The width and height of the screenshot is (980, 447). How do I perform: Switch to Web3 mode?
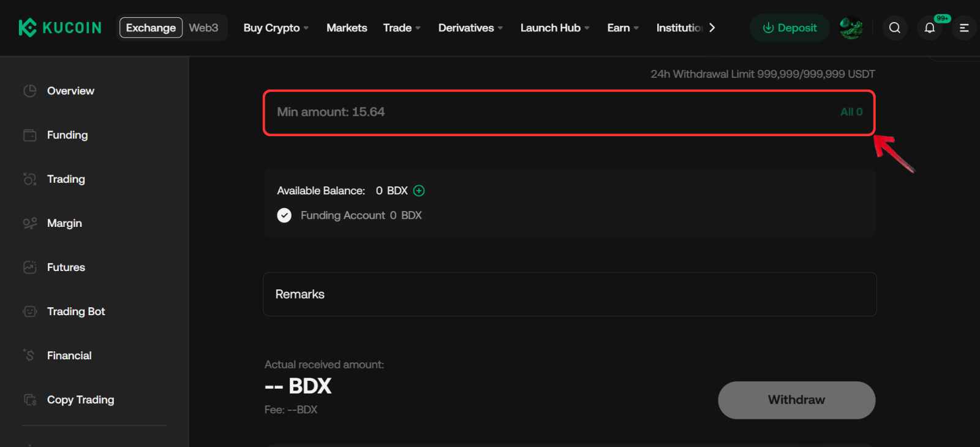203,28
